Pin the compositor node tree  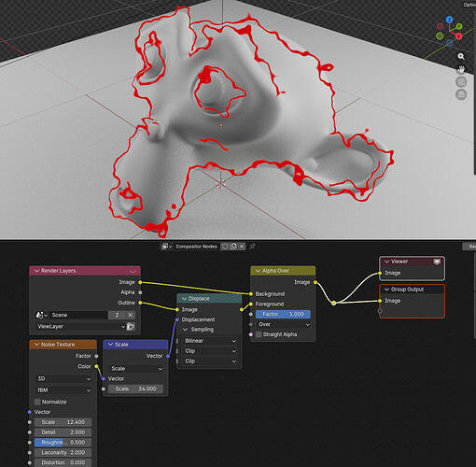(x=252, y=247)
